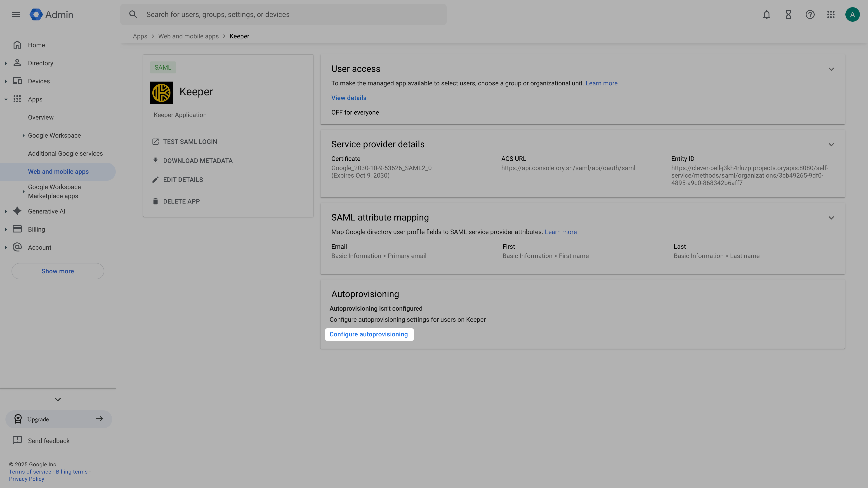Click the search magnifier icon
Screen dimensions: 868x488
(x=133, y=14)
